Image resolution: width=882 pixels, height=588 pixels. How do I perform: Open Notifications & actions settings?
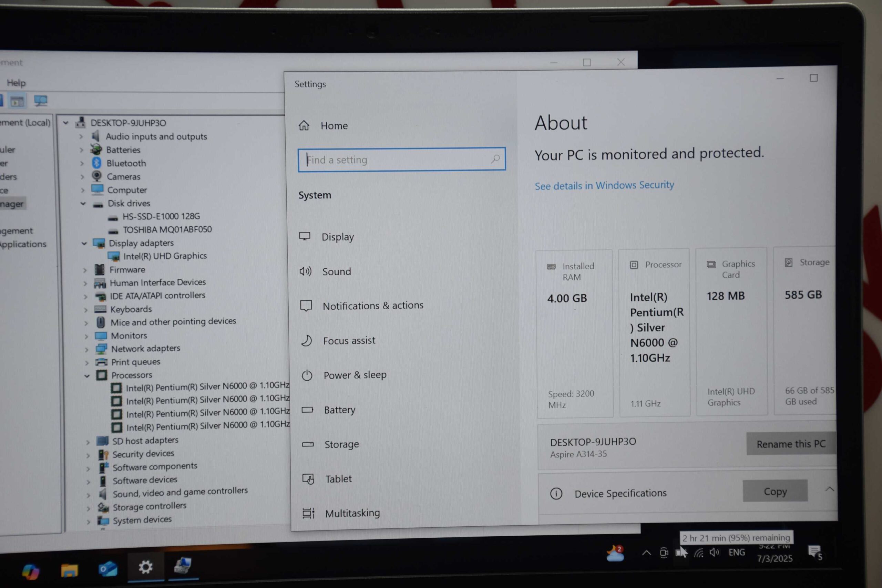[373, 306]
